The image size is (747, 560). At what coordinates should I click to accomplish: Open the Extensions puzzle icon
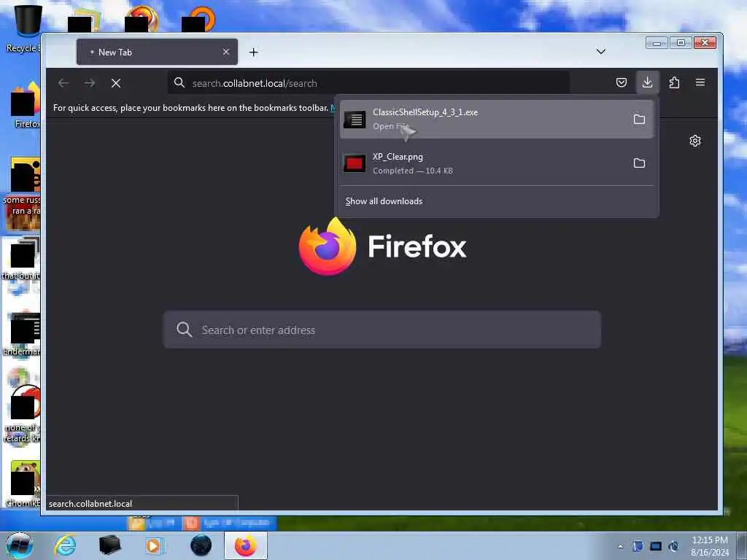pos(674,82)
